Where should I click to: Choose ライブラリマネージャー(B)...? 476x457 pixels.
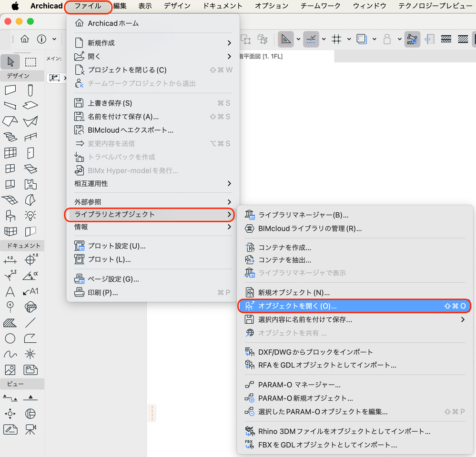(355, 215)
